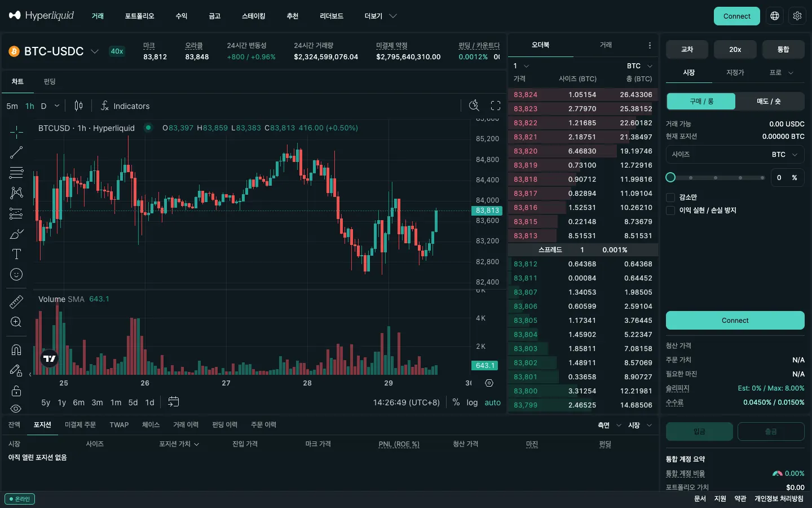Open order book BTC unit dropdown
Viewport: 812px width, 508px height.
pos(639,66)
